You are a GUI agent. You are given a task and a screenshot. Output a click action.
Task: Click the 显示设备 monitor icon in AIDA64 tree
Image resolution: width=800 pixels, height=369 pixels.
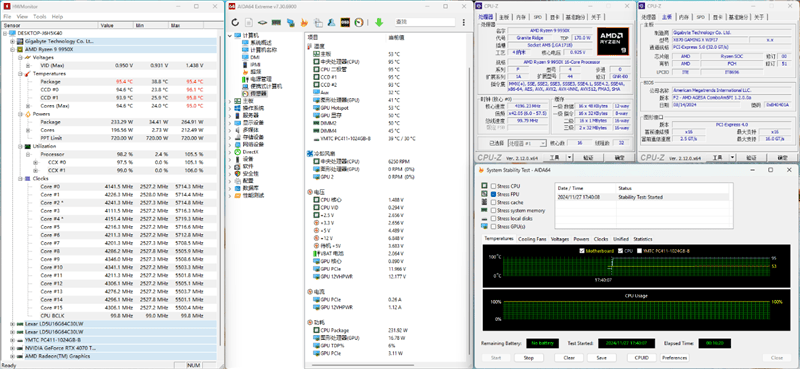pyautogui.click(x=238, y=122)
